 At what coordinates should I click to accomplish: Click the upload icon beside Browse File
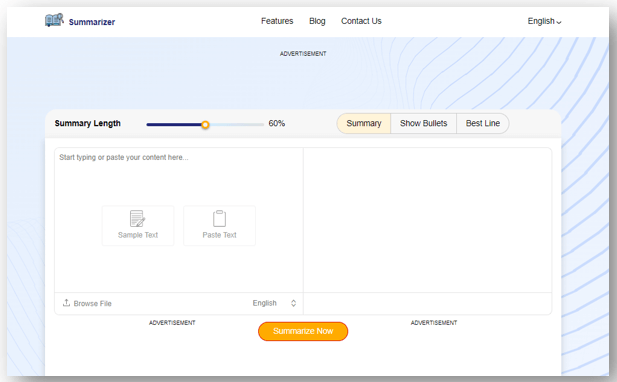66,303
